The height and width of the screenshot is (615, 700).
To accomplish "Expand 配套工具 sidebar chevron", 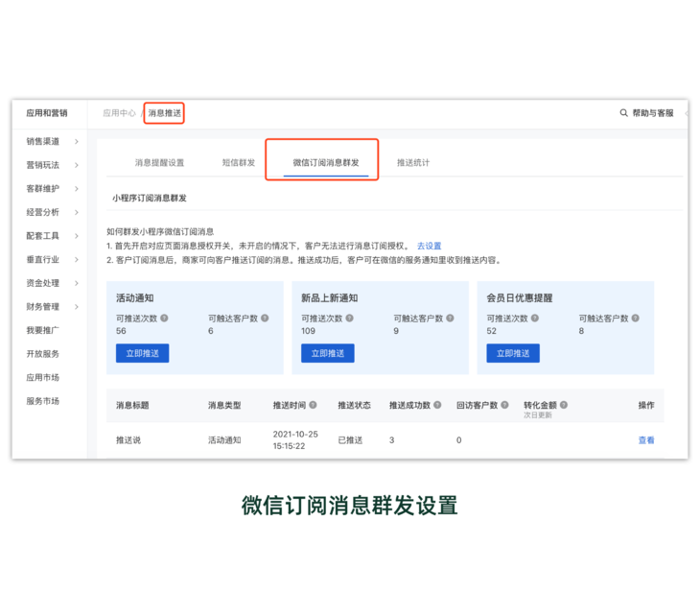I will [x=77, y=236].
